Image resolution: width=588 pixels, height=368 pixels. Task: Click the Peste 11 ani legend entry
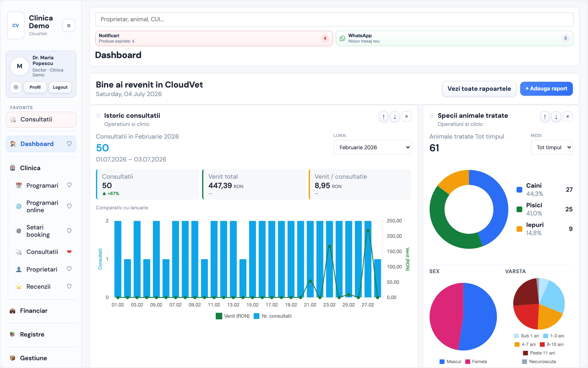pyautogui.click(x=539, y=353)
